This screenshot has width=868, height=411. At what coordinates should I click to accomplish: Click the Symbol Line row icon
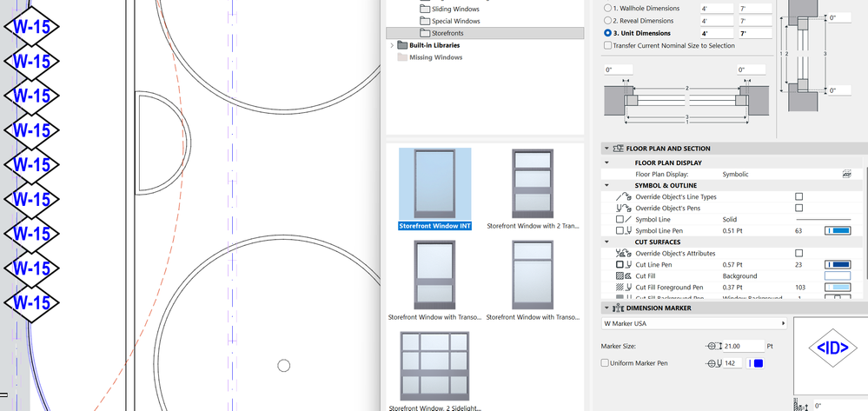click(x=623, y=219)
